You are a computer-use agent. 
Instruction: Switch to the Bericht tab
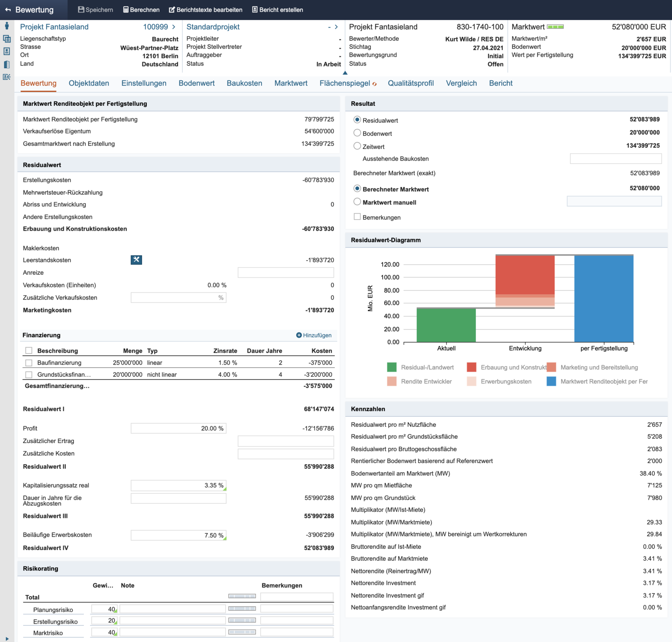click(x=500, y=83)
